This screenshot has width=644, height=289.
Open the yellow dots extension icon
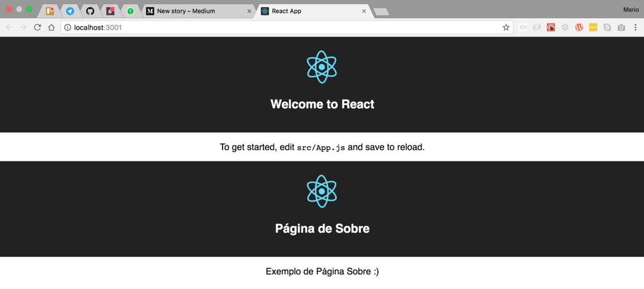[593, 27]
